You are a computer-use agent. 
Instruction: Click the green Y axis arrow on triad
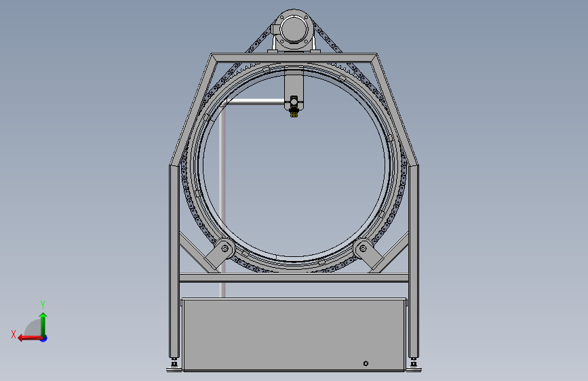tap(43, 324)
